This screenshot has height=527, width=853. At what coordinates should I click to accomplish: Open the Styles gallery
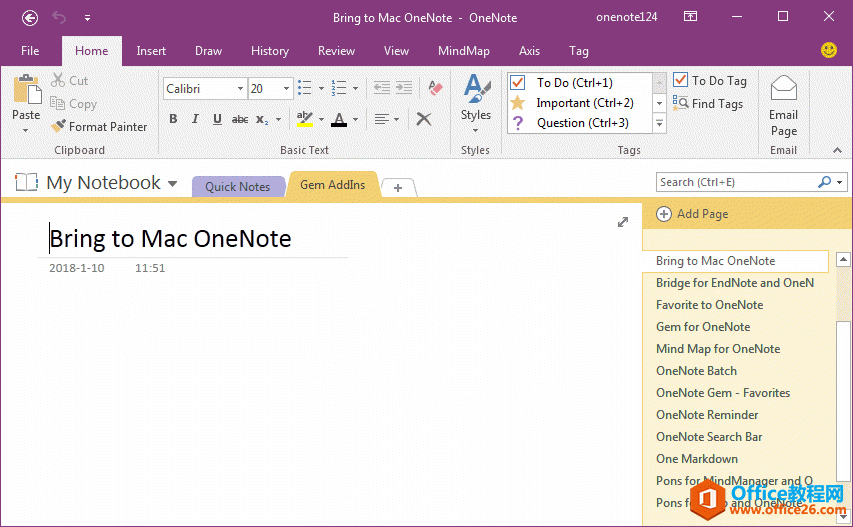pyautogui.click(x=475, y=103)
